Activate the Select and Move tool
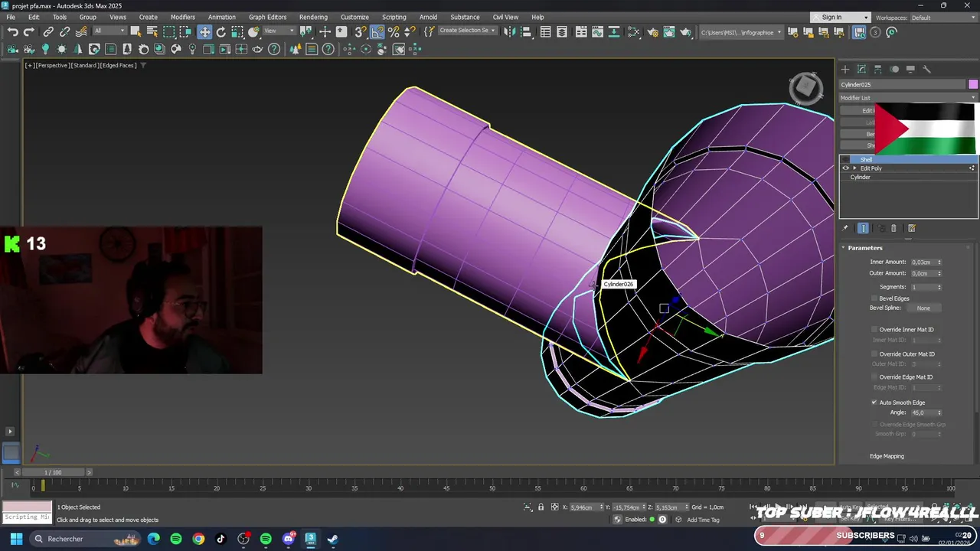This screenshot has width=980, height=551. pyautogui.click(x=204, y=32)
